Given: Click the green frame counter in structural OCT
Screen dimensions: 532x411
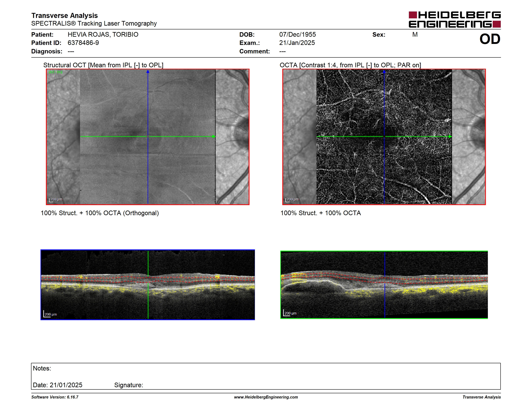Looking at the screenshot, I should [x=56, y=72].
